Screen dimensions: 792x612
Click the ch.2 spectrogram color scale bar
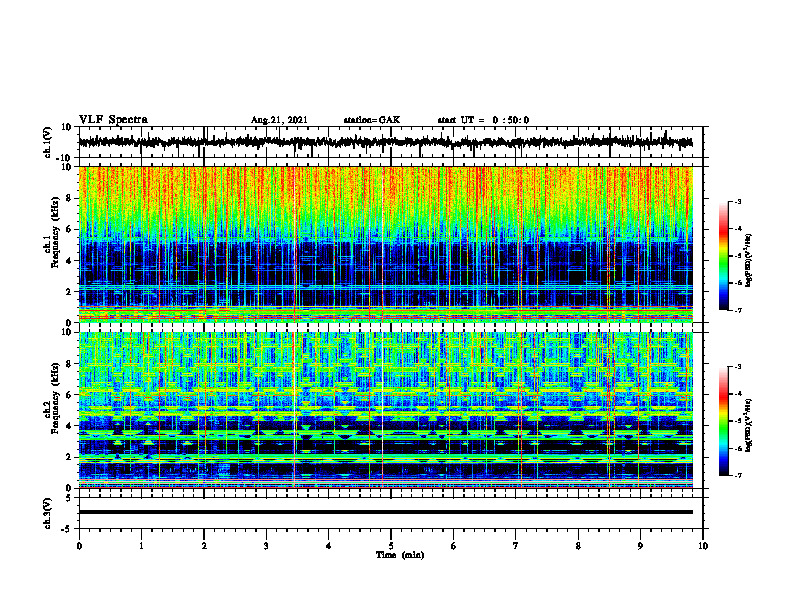click(723, 421)
